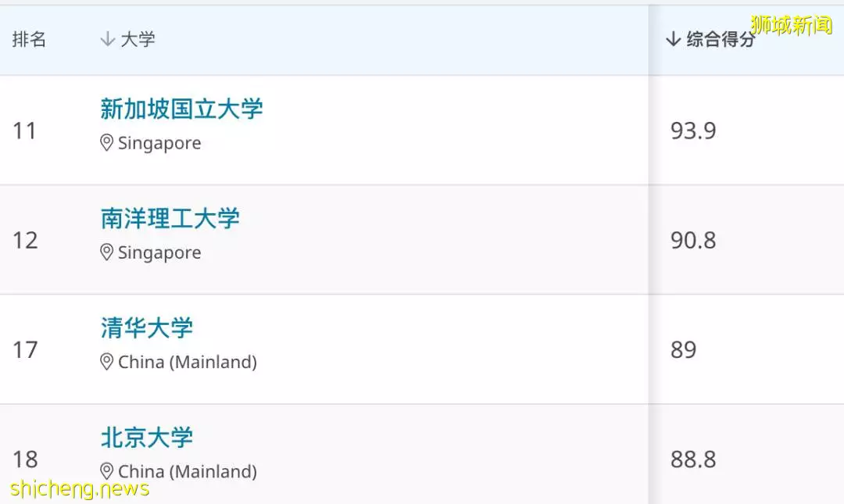Click the 狮城新闻 watermark logo
This screenshot has height=504, width=844.
point(791,25)
